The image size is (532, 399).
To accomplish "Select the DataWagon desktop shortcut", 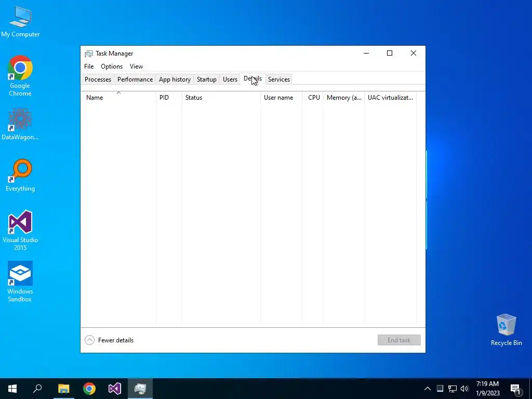I will (20, 124).
